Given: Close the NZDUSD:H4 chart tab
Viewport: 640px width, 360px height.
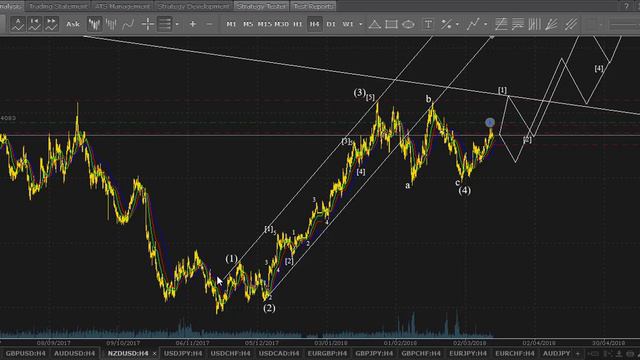Looking at the screenshot, I should (154, 354).
